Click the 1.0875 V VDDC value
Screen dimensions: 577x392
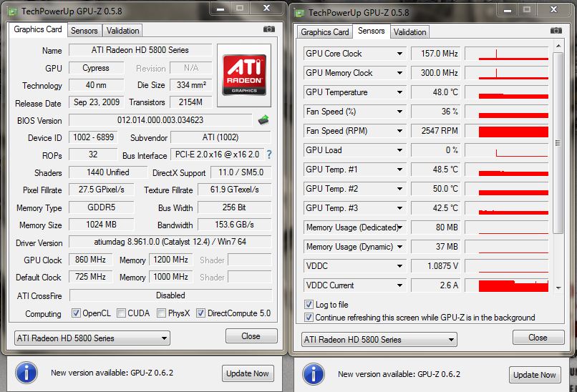pyautogui.click(x=435, y=266)
